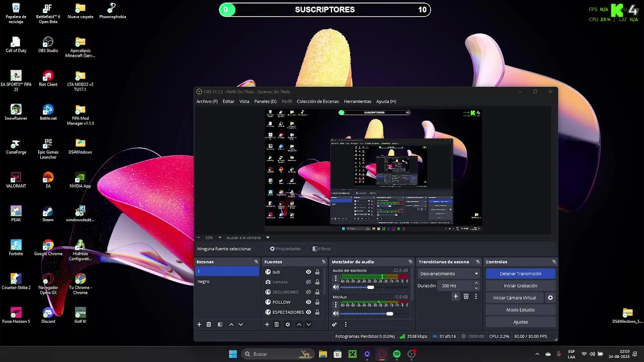Mute Audio del escritorio
This screenshot has height=362, width=644.
pos(336,288)
